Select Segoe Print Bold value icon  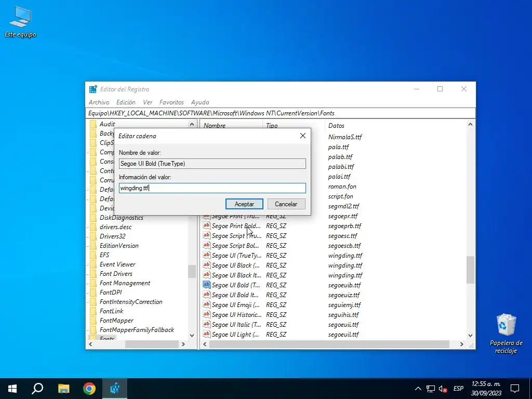206,225
